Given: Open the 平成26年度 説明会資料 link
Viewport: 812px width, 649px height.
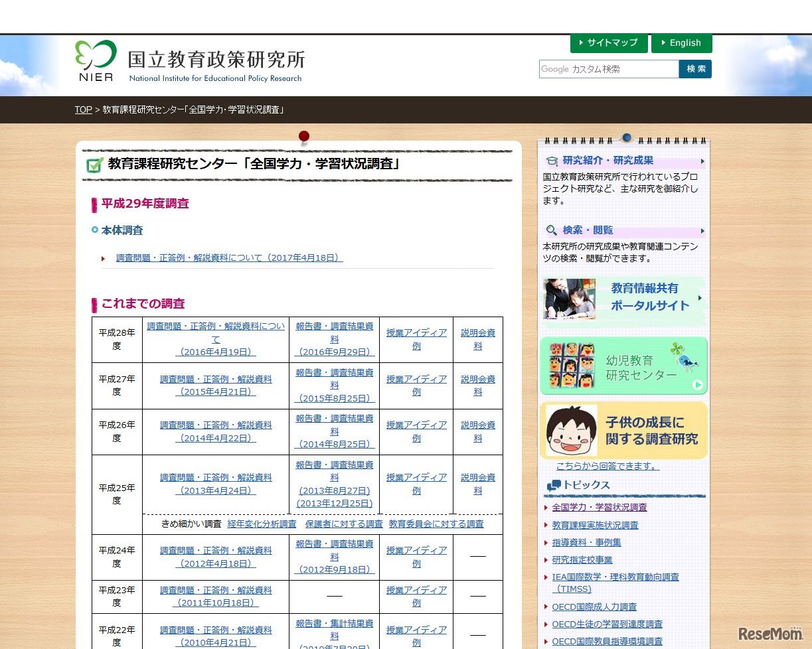Looking at the screenshot, I should click(x=478, y=431).
